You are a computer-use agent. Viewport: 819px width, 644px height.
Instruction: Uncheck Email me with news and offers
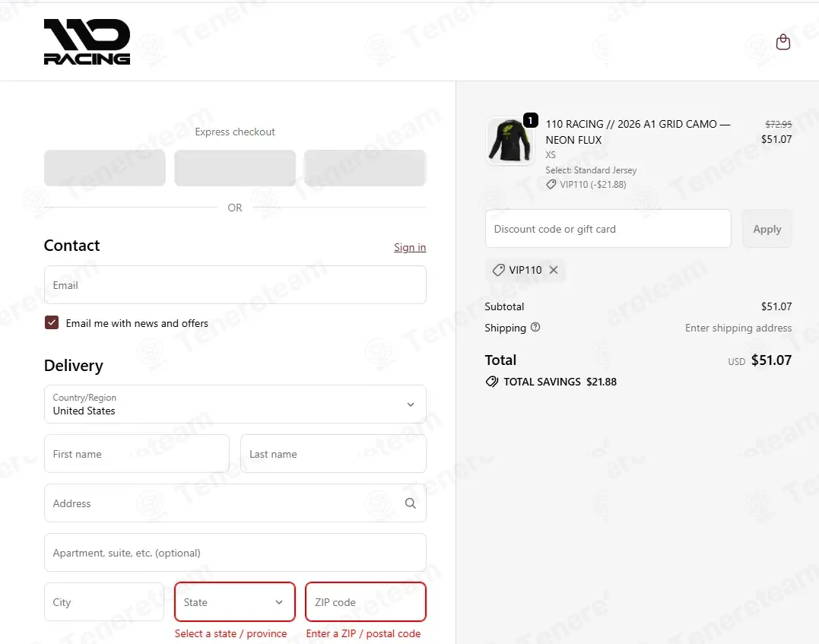click(x=52, y=323)
